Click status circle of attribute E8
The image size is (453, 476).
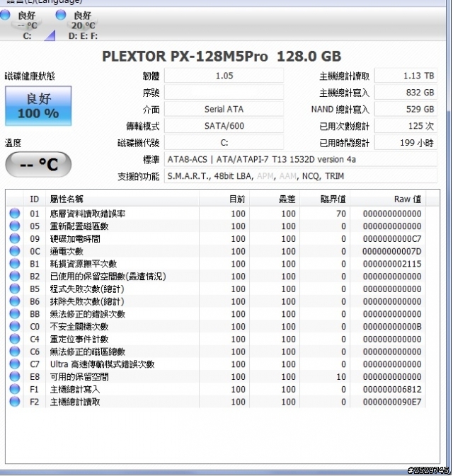(x=15, y=376)
